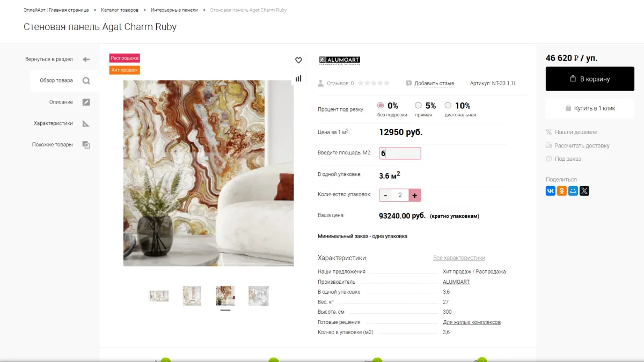Open Все характеристики link
The image size is (644, 362).
click(x=459, y=258)
